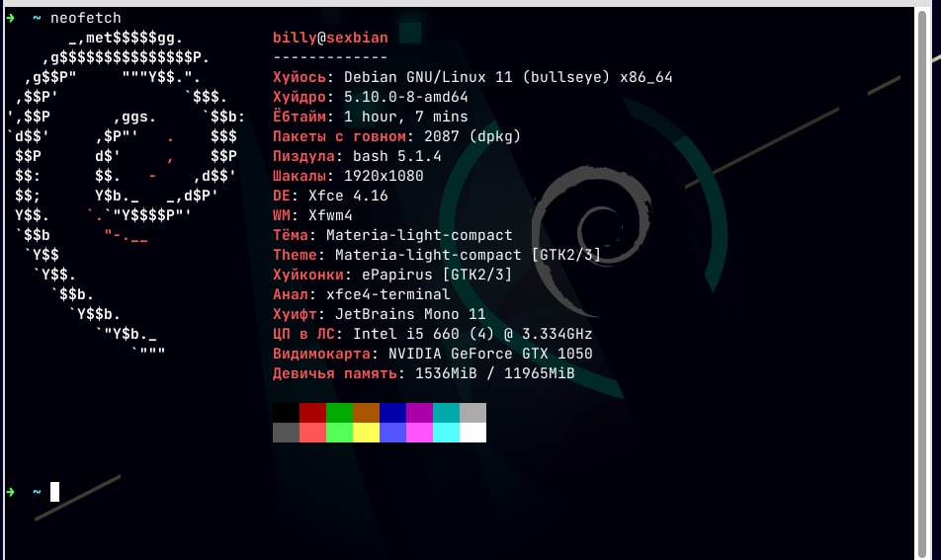
Task: Click uptime '1 hour, 7 mins'
Action: [405, 117]
